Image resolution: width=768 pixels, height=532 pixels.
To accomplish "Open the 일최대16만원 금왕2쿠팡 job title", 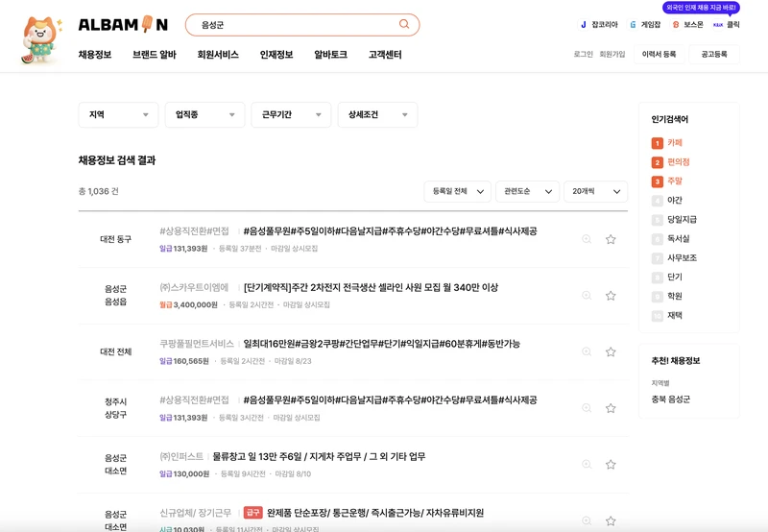I will coord(381,344).
